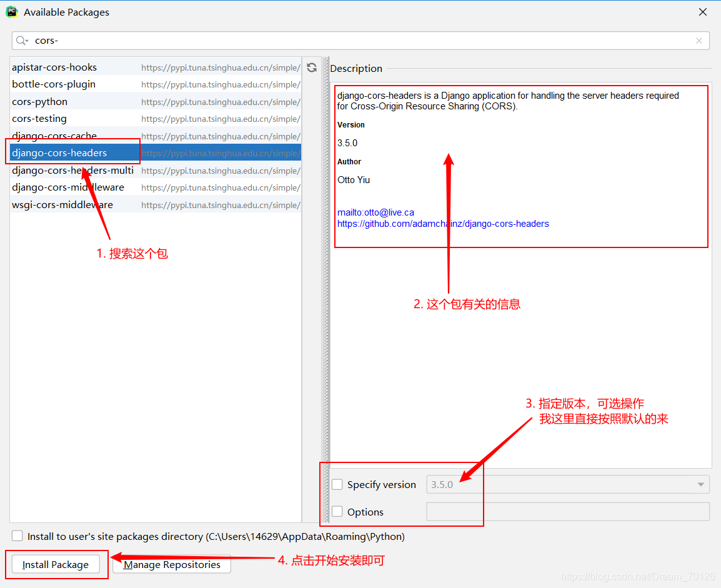Screen dimensions: 721x588
Task: Select the django-cors-middleware package
Action: (156, 187)
